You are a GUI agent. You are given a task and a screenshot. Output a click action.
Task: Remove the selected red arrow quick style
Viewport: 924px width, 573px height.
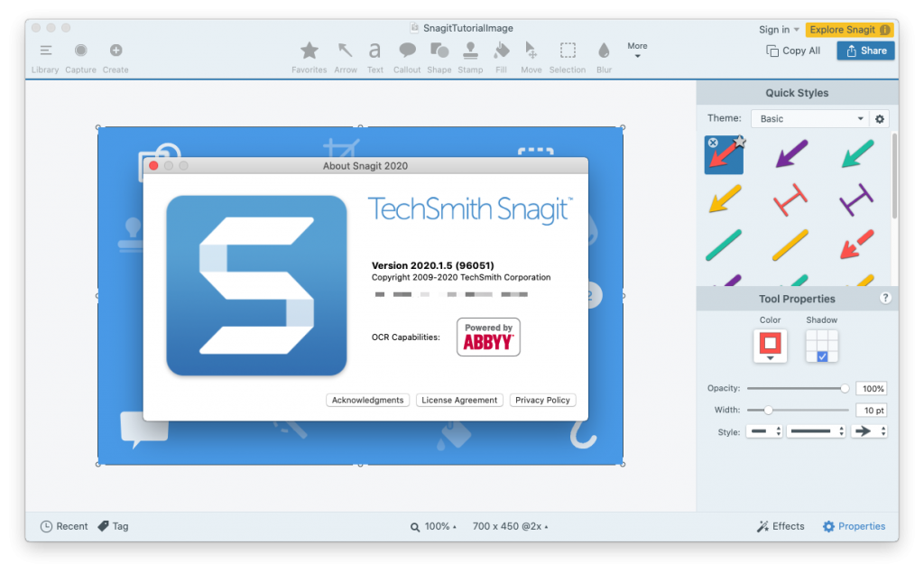point(713,143)
